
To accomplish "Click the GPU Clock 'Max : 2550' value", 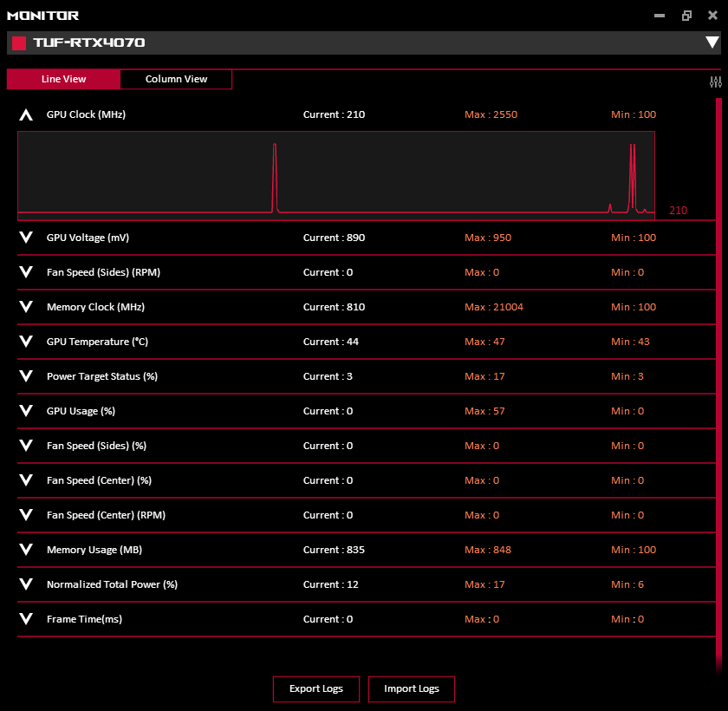I will 491,114.
